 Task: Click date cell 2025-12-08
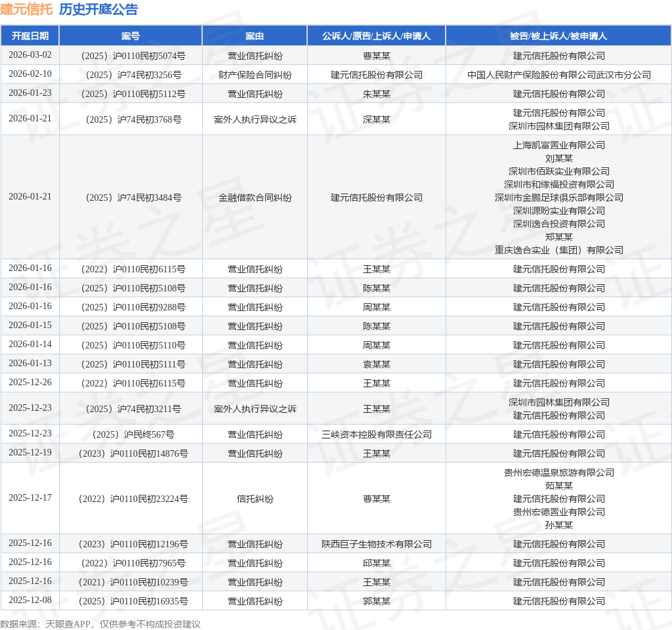30,600
